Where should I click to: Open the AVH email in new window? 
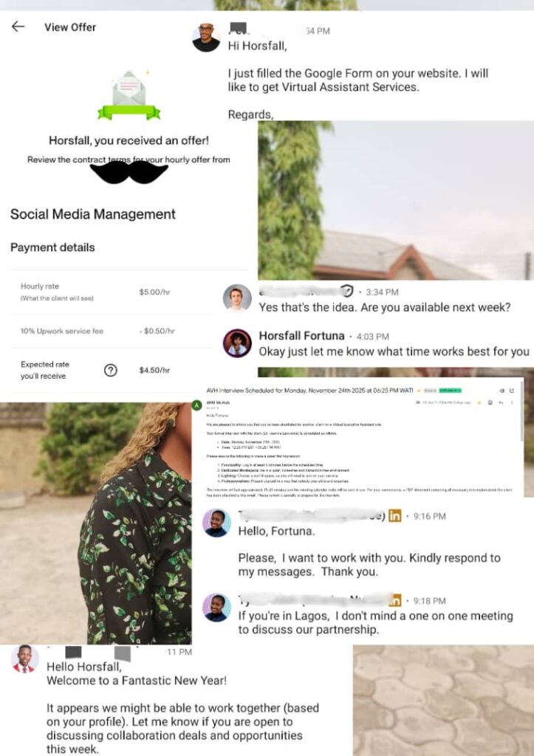coord(512,391)
